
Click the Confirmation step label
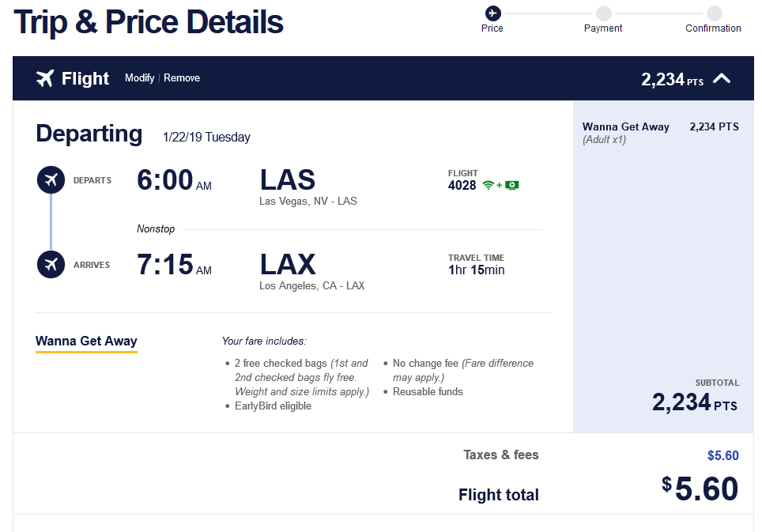[713, 28]
